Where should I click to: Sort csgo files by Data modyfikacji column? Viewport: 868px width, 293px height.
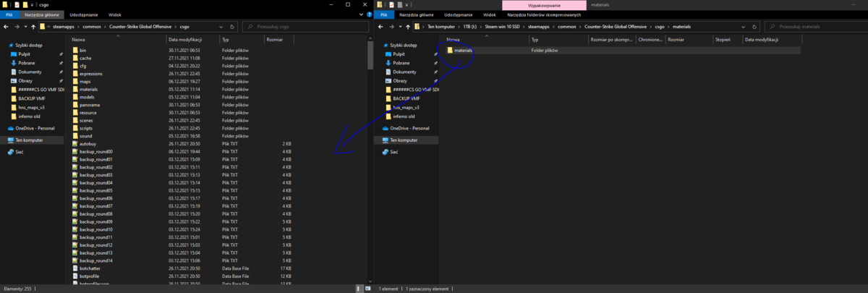coord(192,40)
